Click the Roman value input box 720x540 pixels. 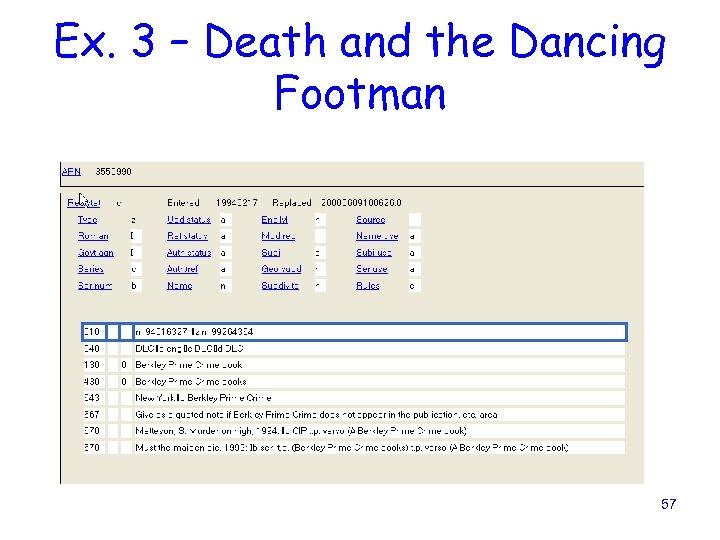pyautogui.click(x=135, y=236)
